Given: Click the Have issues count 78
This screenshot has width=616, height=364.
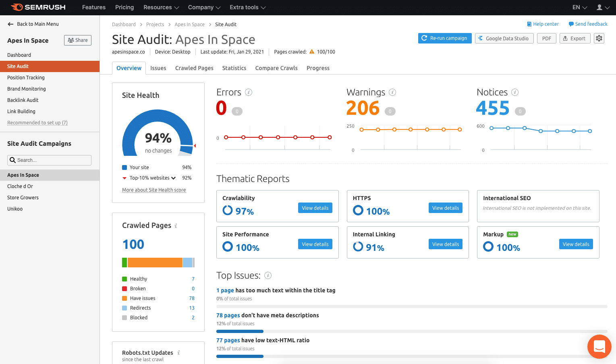Looking at the screenshot, I should 192,298.
